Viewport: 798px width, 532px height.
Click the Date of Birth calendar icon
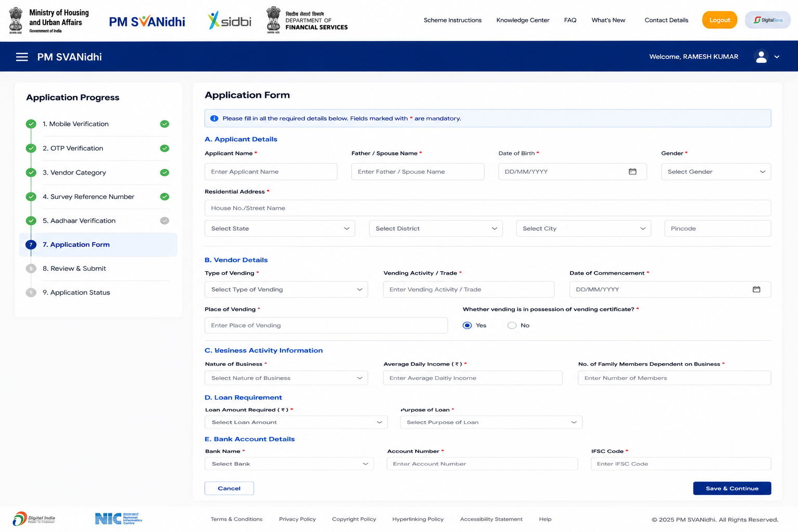tap(632, 171)
